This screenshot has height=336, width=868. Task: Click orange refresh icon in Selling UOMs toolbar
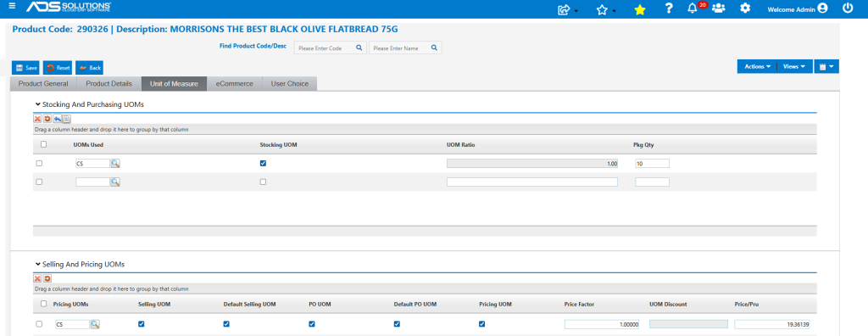tap(47, 279)
